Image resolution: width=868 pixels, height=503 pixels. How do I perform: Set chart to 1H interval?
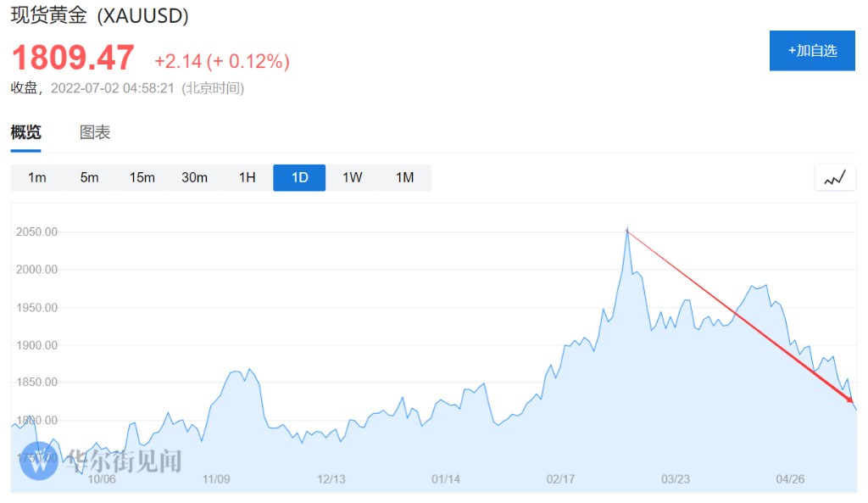247,178
